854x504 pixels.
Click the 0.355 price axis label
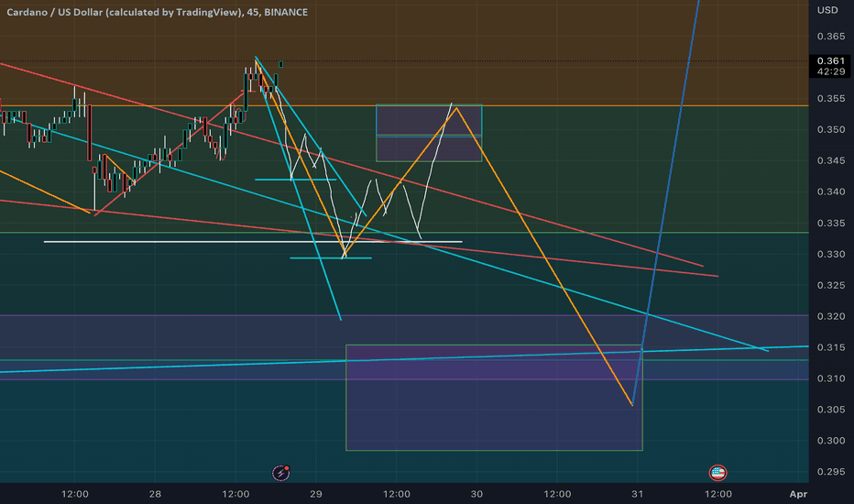pos(830,99)
